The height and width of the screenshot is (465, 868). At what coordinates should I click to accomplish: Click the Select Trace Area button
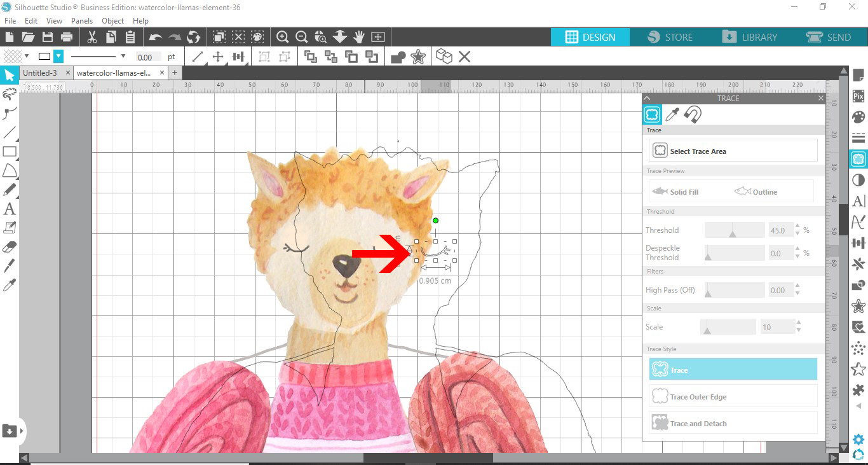[x=733, y=151]
